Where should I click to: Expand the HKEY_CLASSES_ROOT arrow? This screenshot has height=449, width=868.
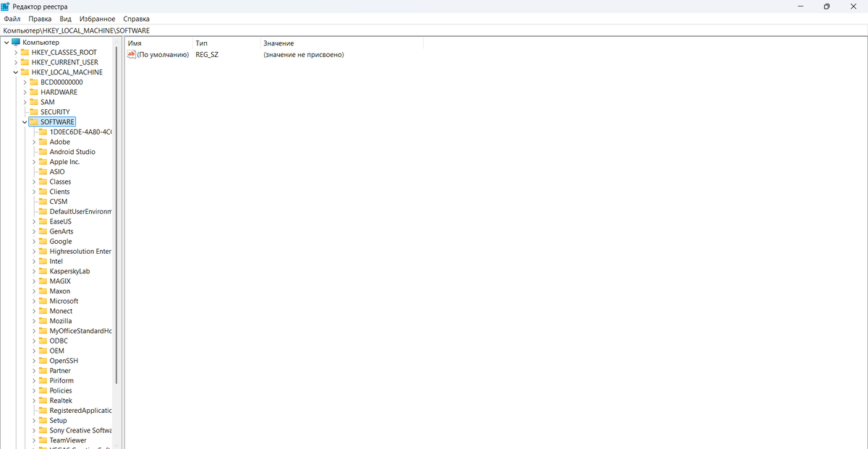point(15,53)
